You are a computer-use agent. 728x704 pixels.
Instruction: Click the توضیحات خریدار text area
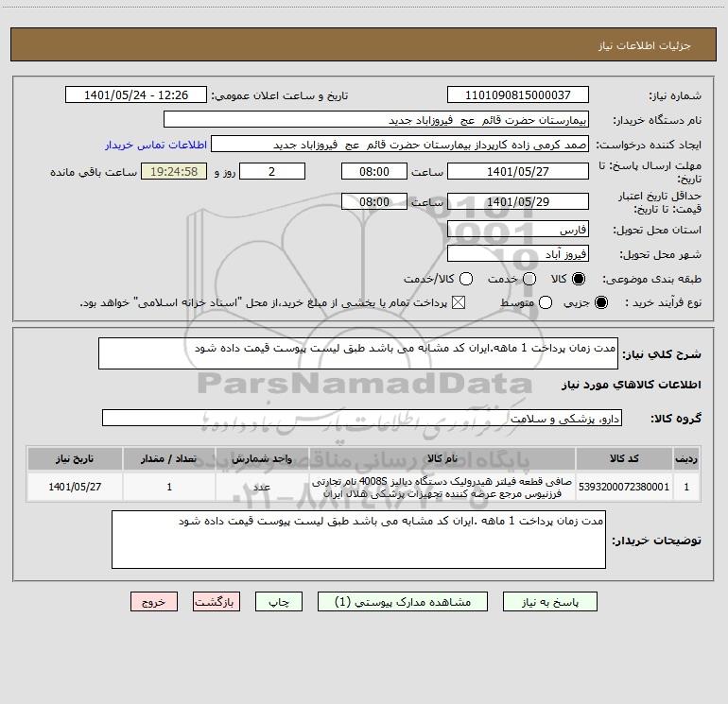click(358, 540)
